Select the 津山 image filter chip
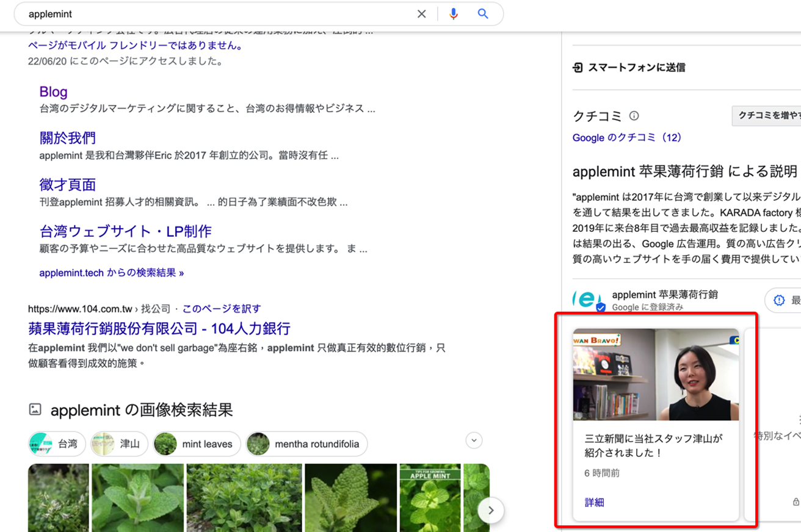Screen dimensions: 801x532 [119, 444]
